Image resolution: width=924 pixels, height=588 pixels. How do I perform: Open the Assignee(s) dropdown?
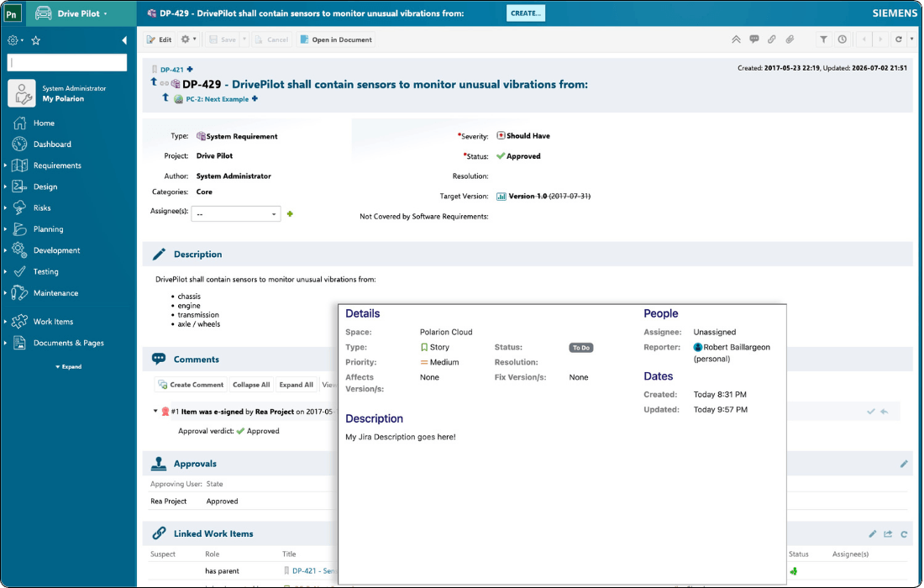pyautogui.click(x=236, y=214)
